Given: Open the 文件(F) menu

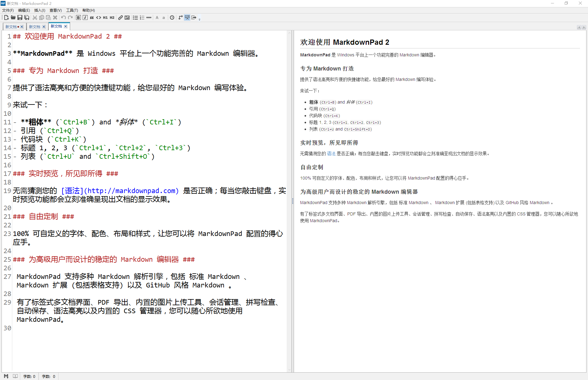Looking at the screenshot, I should tap(8, 10).
